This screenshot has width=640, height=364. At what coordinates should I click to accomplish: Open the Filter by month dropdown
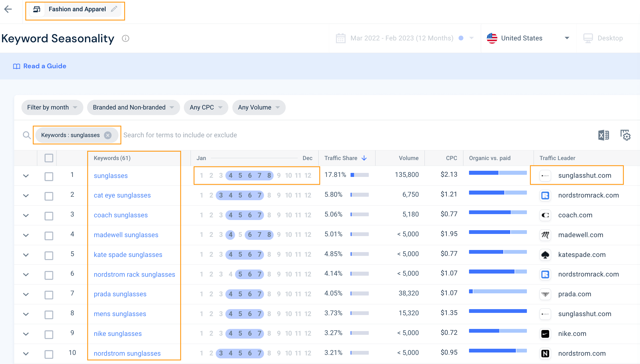[52, 107]
